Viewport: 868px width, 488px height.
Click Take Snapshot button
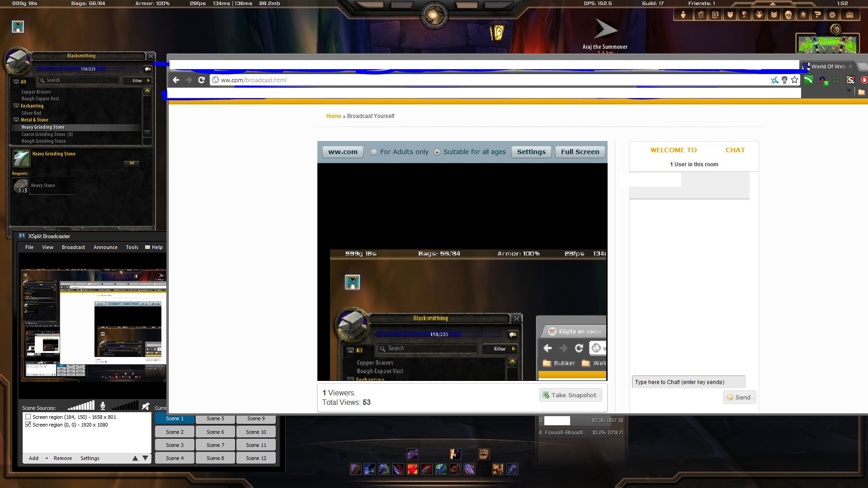click(x=571, y=395)
